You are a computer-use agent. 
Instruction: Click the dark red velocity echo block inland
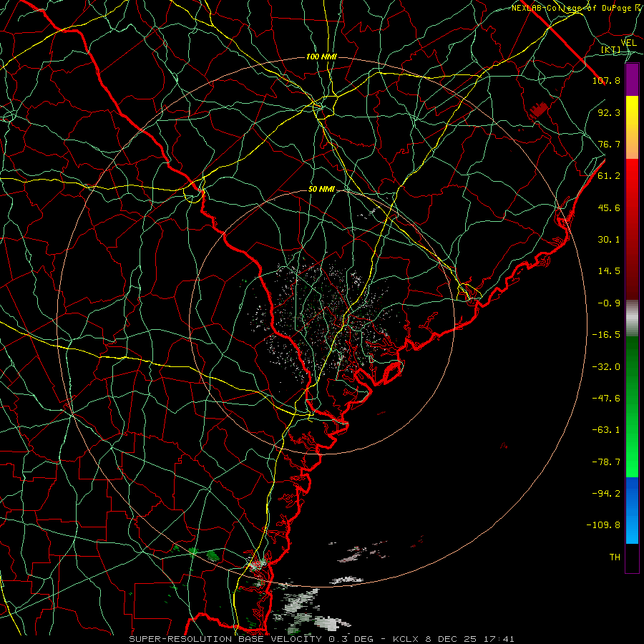pyautogui.click(x=539, y=110)
